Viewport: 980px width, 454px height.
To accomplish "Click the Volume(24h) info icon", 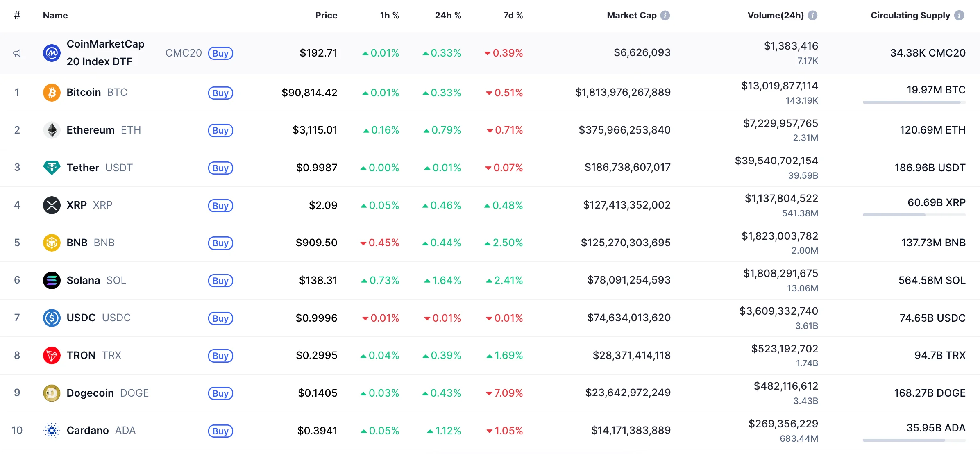I will coord(812,16).
